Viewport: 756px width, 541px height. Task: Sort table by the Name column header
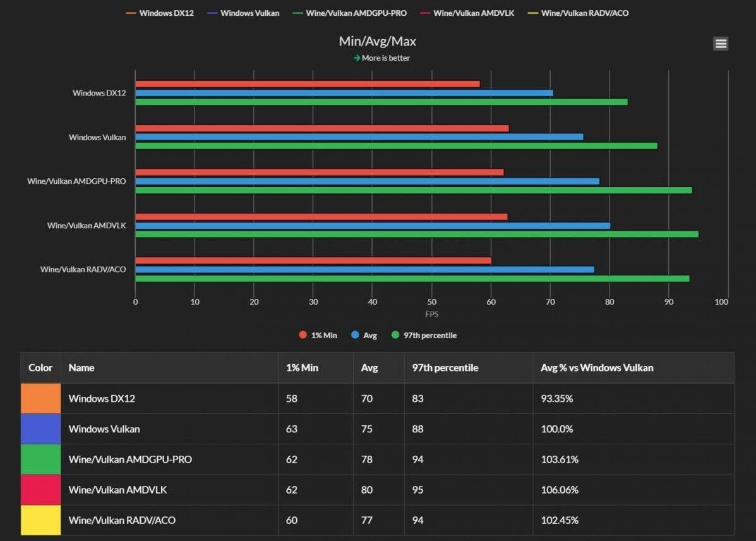tap(81, 368)
